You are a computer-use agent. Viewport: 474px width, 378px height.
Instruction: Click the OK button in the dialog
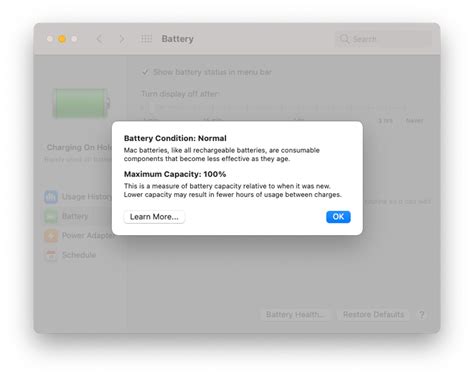click(338, 217)
